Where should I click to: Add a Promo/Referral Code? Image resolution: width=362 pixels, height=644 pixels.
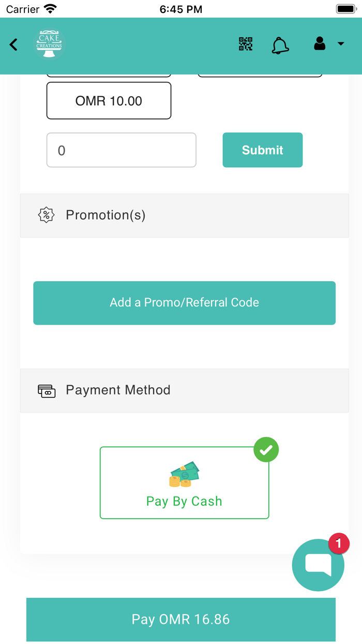pos(184,303)
